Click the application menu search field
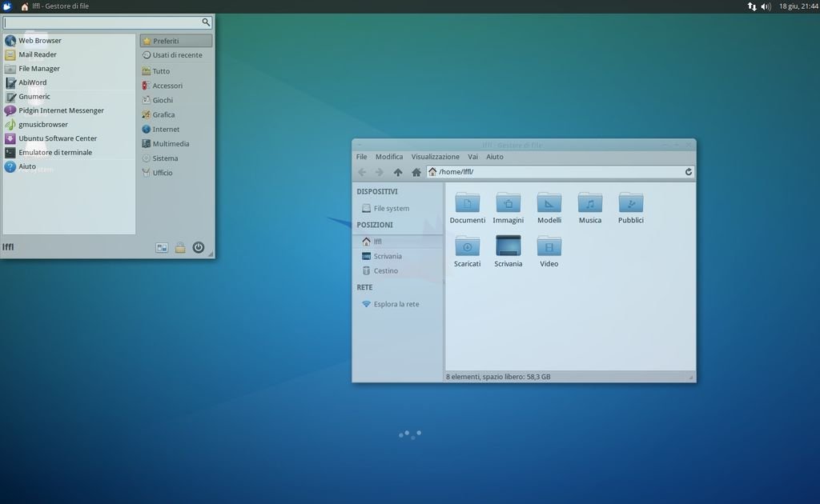The image size is (820, 504). [x=102, y=22]
